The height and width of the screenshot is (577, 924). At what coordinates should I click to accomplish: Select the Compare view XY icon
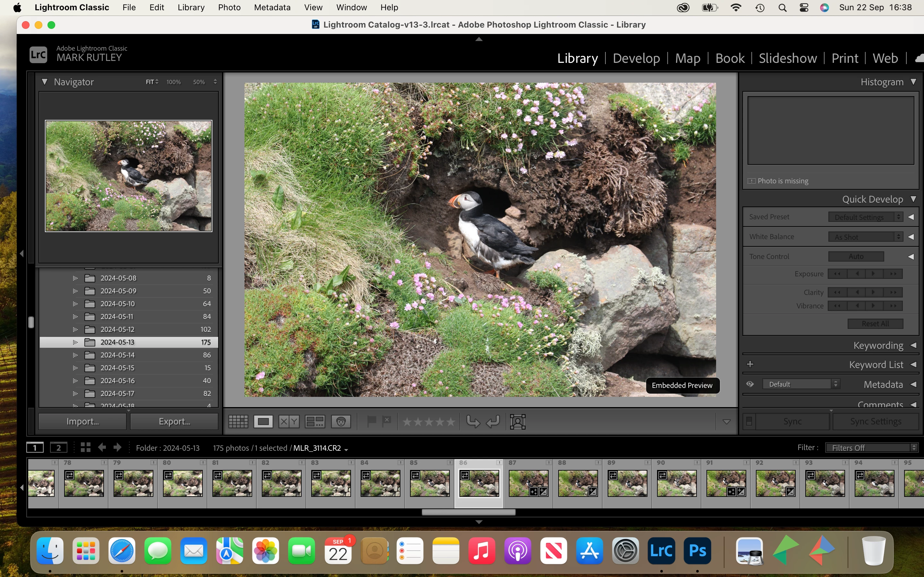[x=289, y=421]
